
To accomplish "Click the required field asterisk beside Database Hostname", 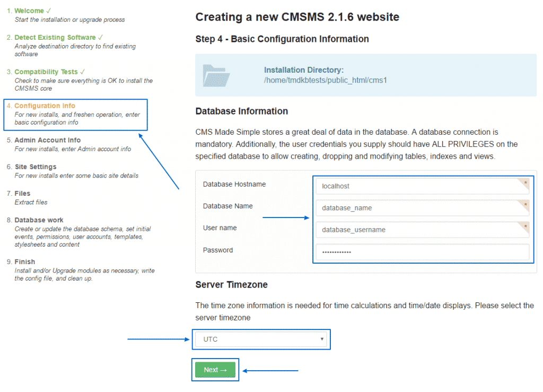I will coord(527,183).
